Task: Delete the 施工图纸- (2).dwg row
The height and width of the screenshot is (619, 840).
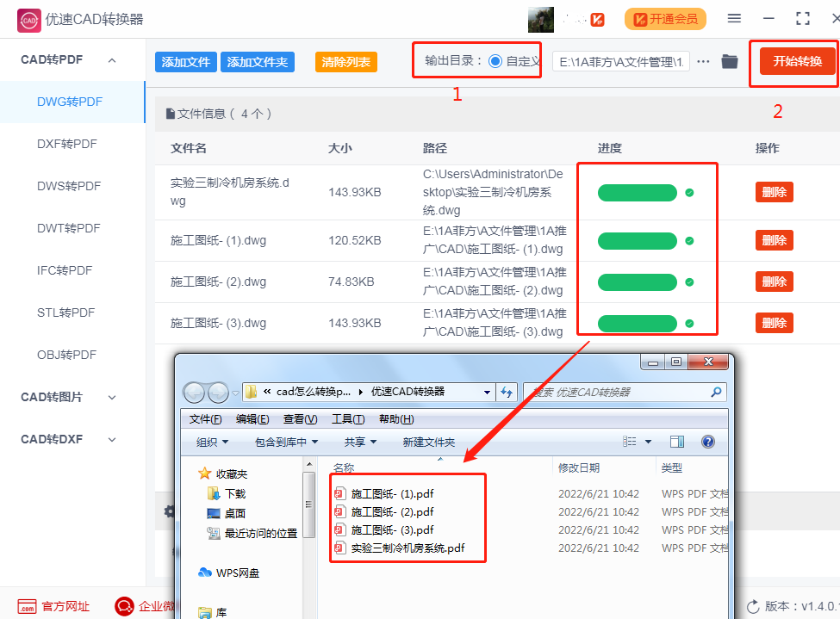Action: pyautogui.click(x=775, y=282)
